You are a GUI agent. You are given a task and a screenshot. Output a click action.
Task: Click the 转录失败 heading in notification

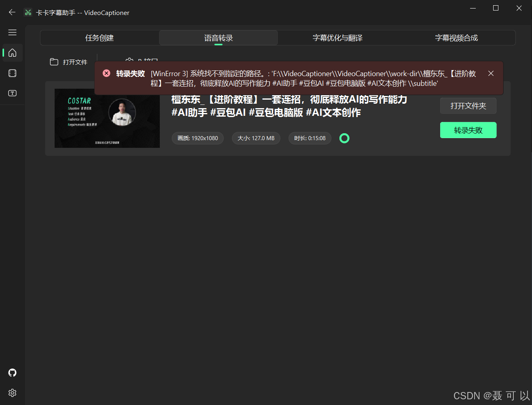(130, 73)
